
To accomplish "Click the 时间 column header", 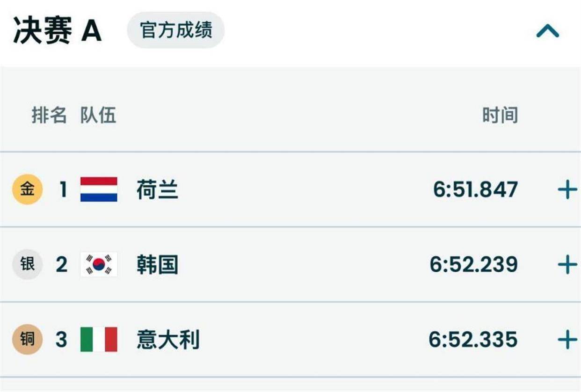I will (500, 115).
